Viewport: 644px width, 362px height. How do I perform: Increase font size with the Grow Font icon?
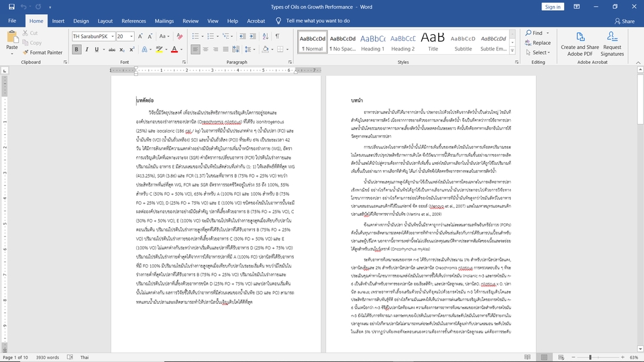140,36
